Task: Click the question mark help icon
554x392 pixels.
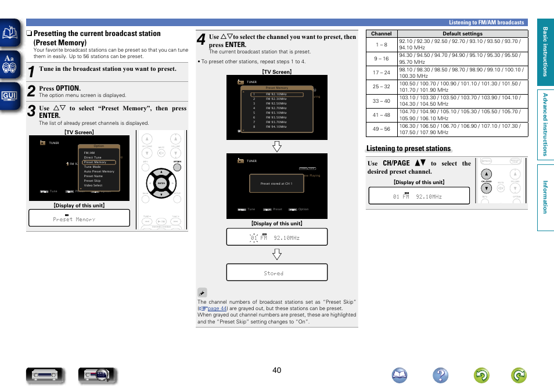Action: pos(441,375)
